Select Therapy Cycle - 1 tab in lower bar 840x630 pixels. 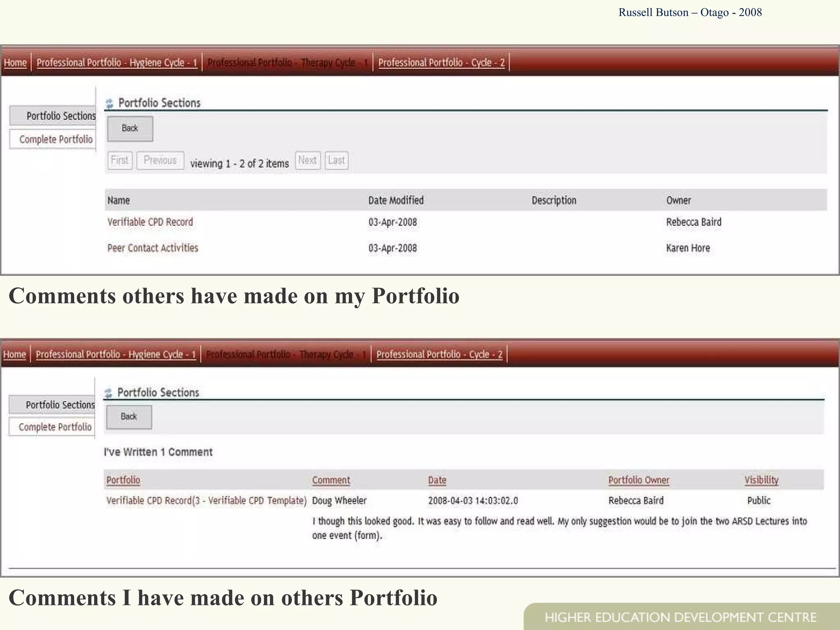point(286,354)
